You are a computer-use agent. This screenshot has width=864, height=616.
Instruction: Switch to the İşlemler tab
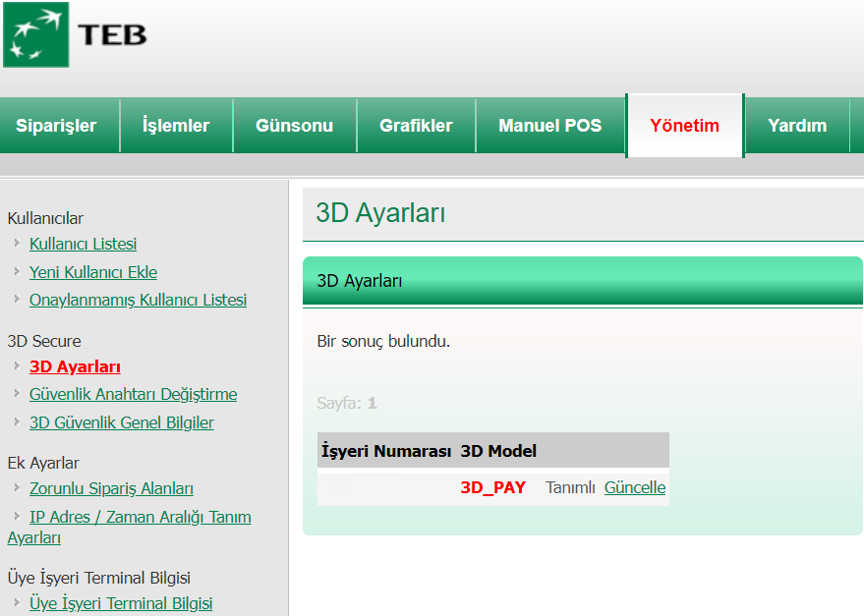pyautogui.click(x=176, y=126)
